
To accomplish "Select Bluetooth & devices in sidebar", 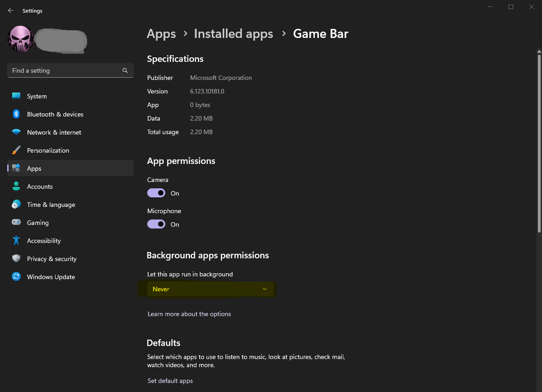I will (55, 114).
